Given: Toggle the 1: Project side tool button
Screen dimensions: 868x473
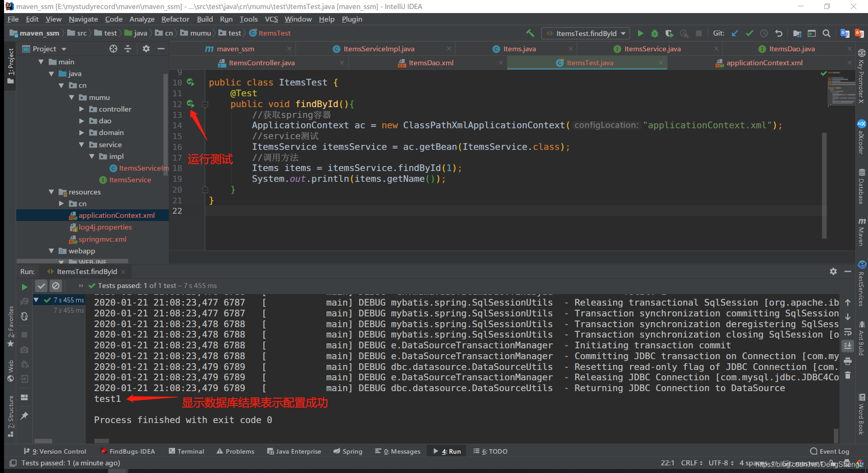Looking at the screenshot, I should coord(11,65).
